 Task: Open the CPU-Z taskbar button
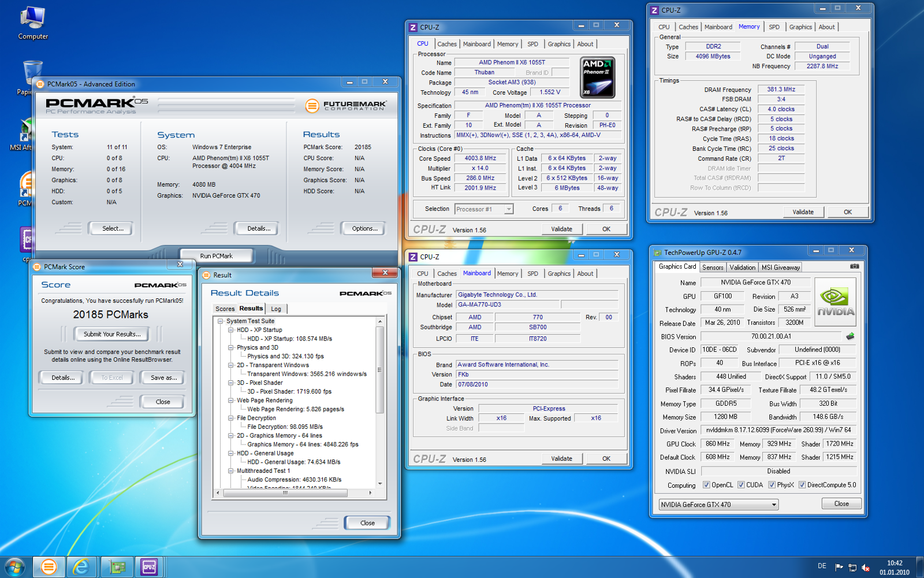coord(150,567)
